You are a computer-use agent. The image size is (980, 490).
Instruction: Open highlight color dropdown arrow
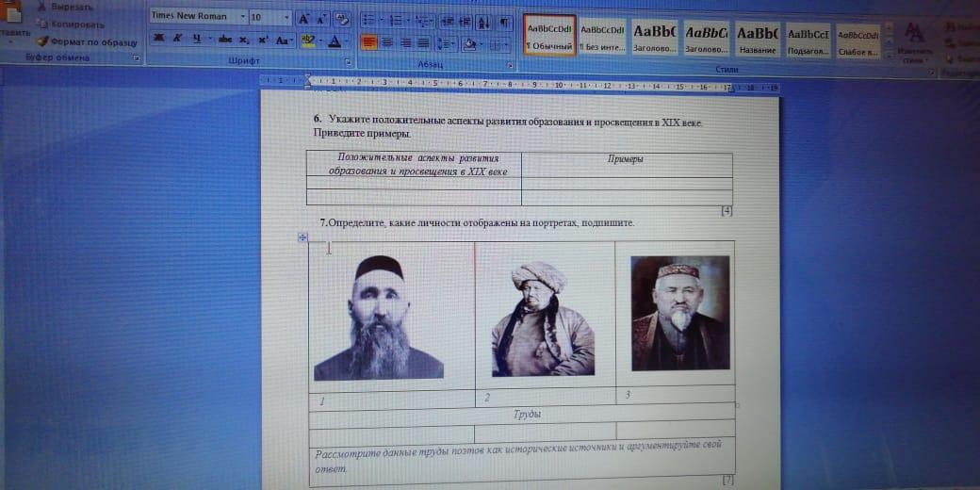[320, 41]
